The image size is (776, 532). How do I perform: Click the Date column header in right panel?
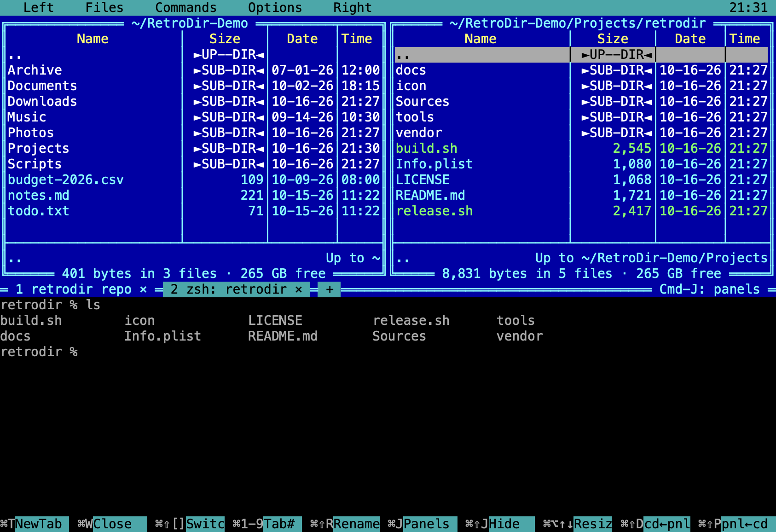(690, 39)
